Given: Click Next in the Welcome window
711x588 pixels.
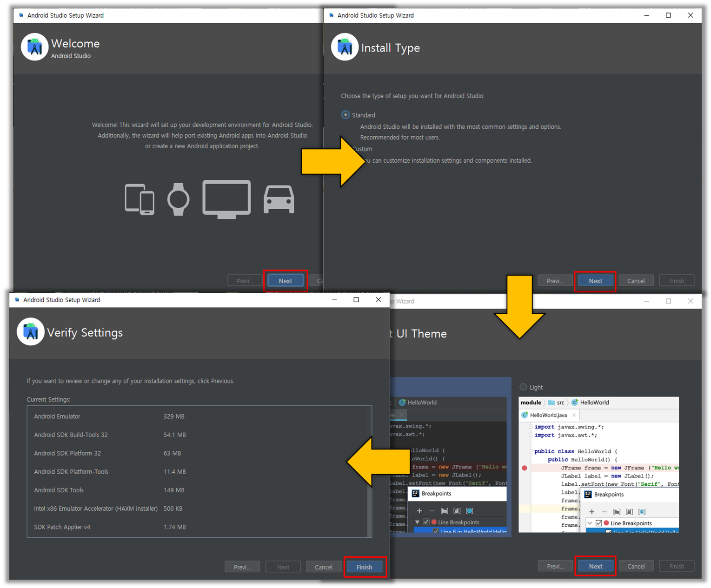Looking at the screenshot, I should click(285, 281).
